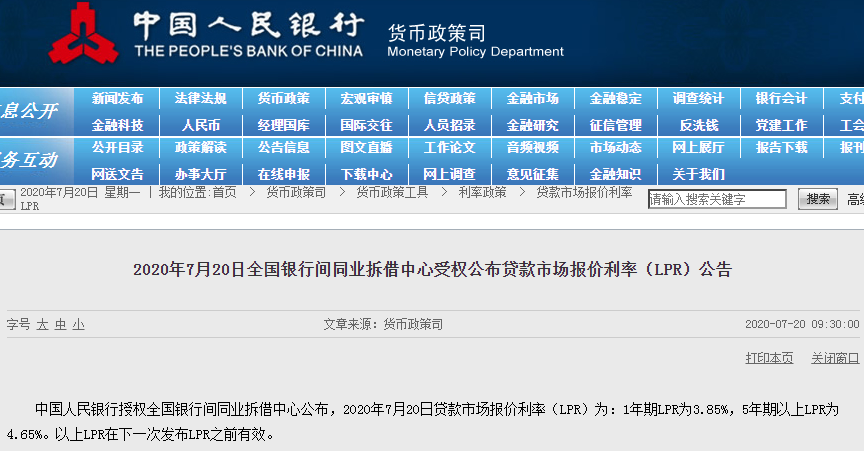Open 公告信息 in the navigation
Viewport: 864px width, 451px height.
pyautogui.click(x=283, y=147)
